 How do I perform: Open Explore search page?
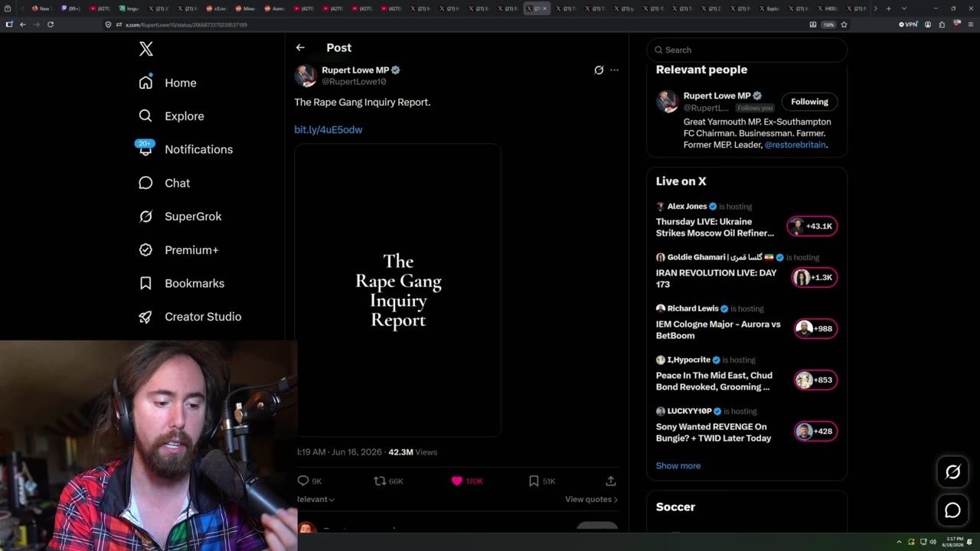[171, 116]
